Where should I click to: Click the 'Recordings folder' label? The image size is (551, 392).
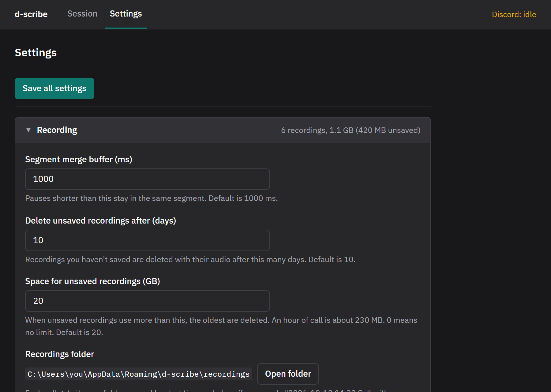(60, 354)
